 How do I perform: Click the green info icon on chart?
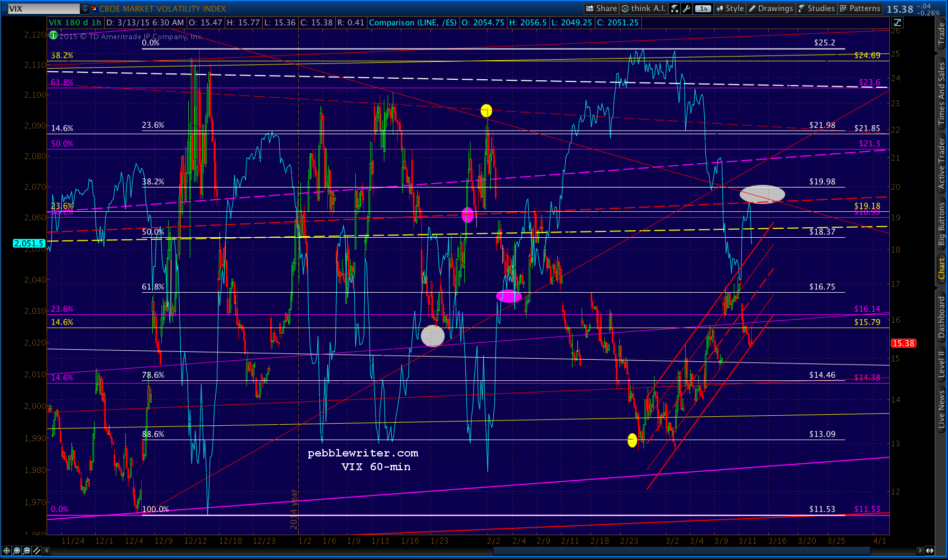click(x=53, y=35)
